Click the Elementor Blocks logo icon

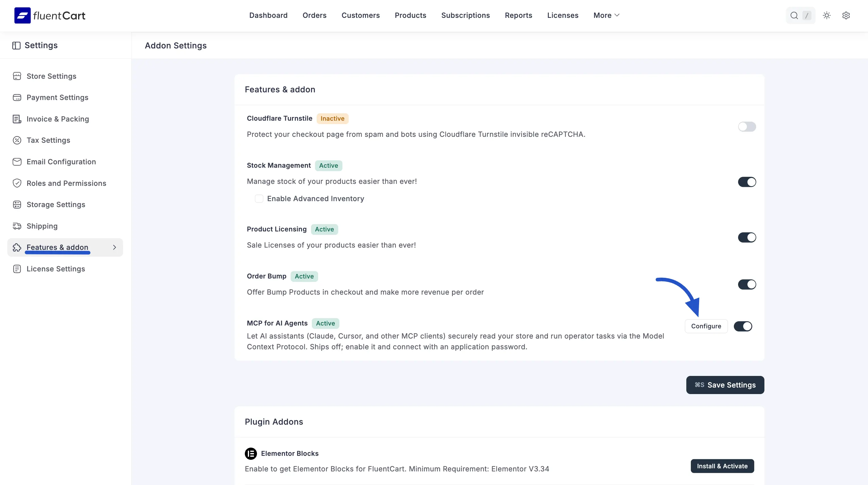click(x=251, y=454)
